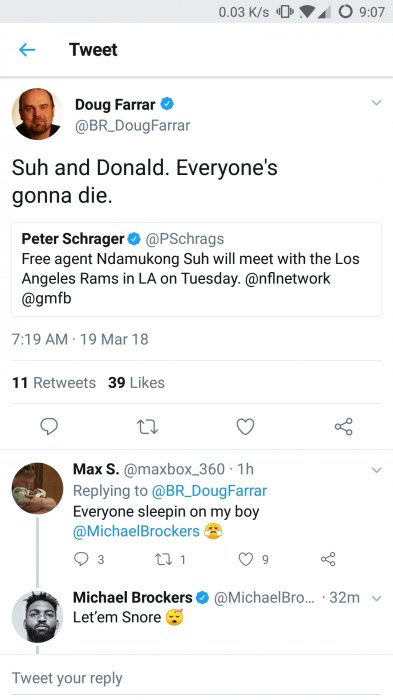Viewport: 393px width, 700px height.
Task: Retweet the Max S. reply
Action: pos(170,559)
